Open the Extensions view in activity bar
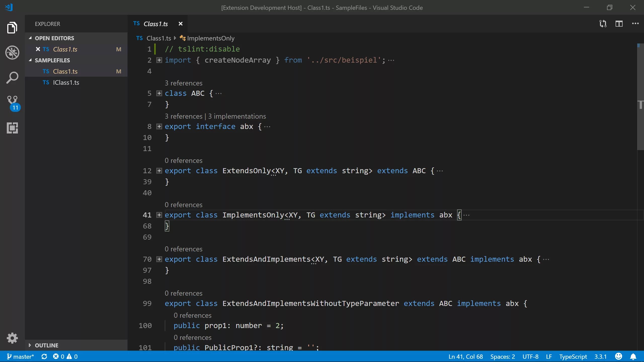Viewport: 644px width, 362px height. pyautogui.click(x=12, y=128)
